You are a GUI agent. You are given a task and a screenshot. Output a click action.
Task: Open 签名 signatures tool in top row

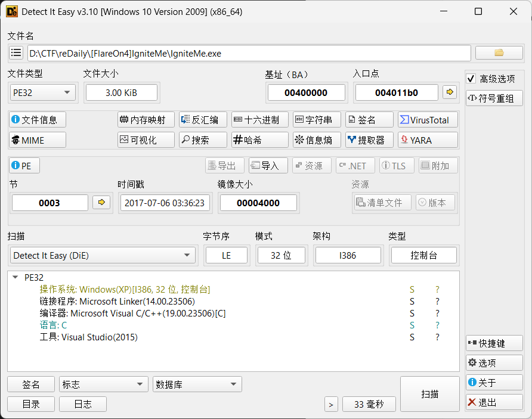(370, 120)
